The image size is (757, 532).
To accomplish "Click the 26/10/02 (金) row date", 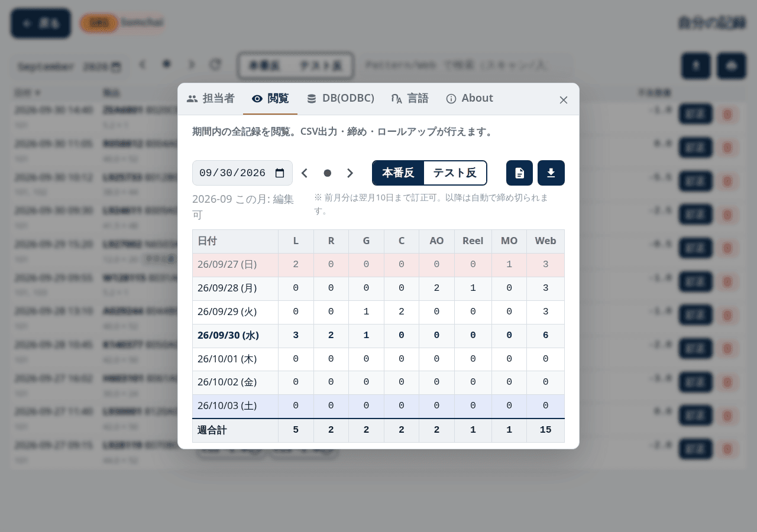I will [x=227, y=382].
